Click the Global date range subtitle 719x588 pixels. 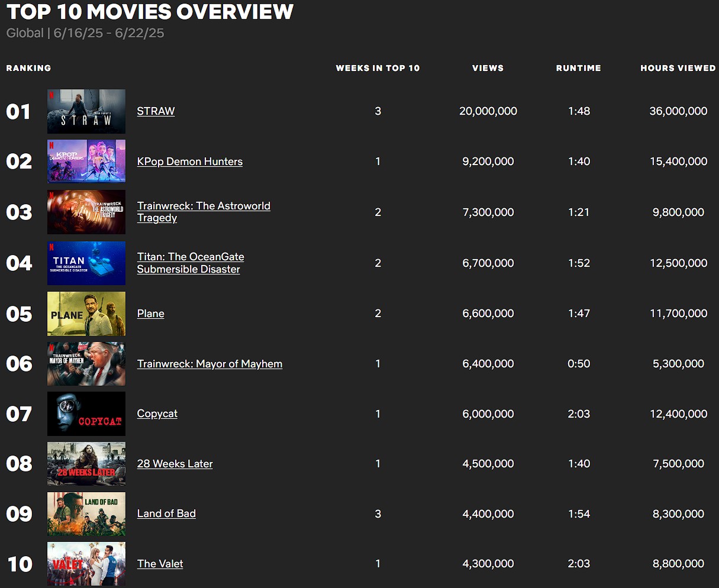coord(85,33)
